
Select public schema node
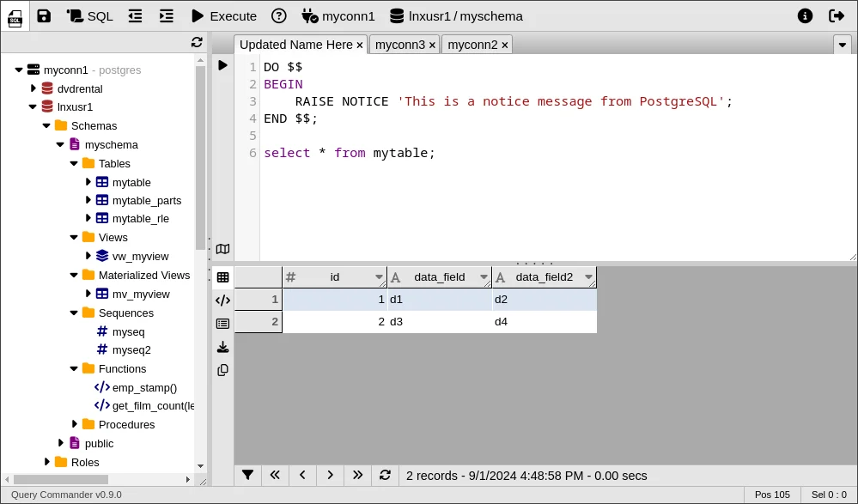(x=99, y=443)
